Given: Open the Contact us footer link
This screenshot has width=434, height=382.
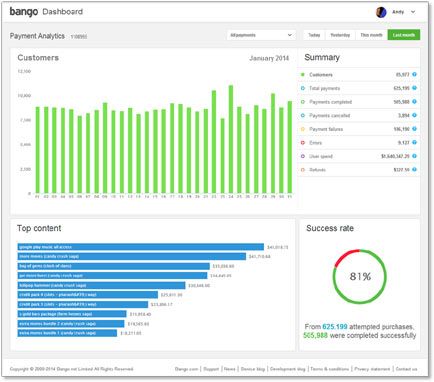Looking at the screenshot, I should (x=406, y=369).
